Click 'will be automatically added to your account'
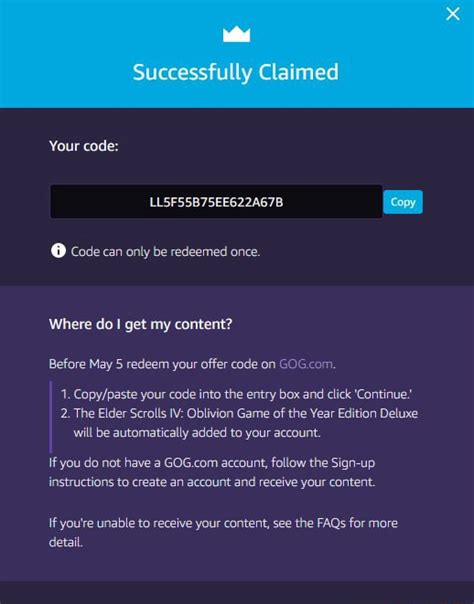This screenshot has width=474, height=604. pos(197,433)
